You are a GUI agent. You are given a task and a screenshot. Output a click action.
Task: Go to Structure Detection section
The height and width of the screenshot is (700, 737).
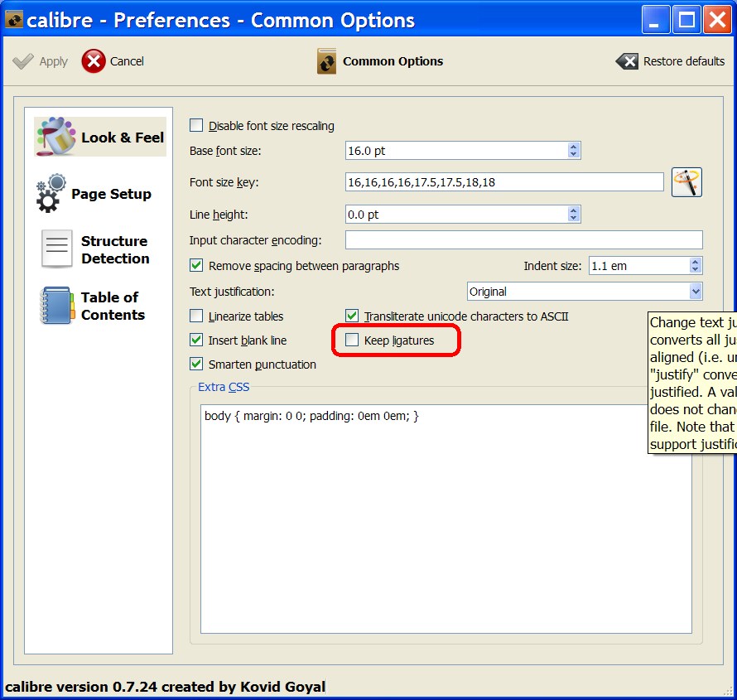(95, 249)
